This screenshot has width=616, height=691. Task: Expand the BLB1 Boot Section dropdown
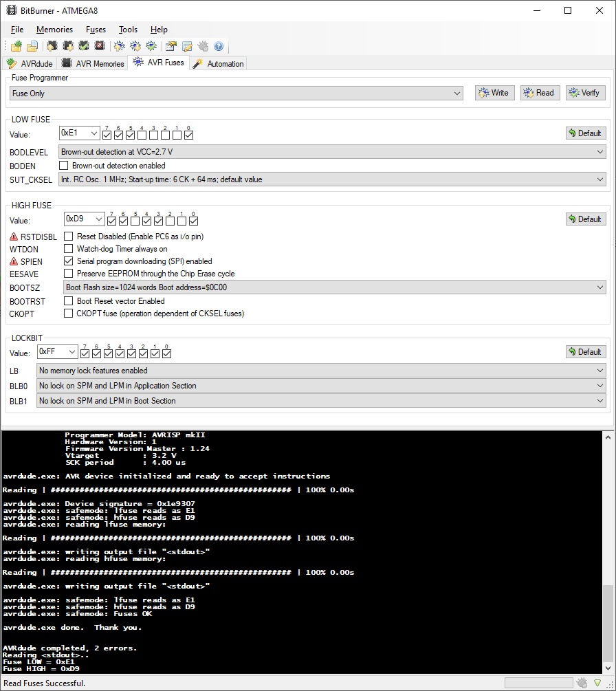point(321,401)
